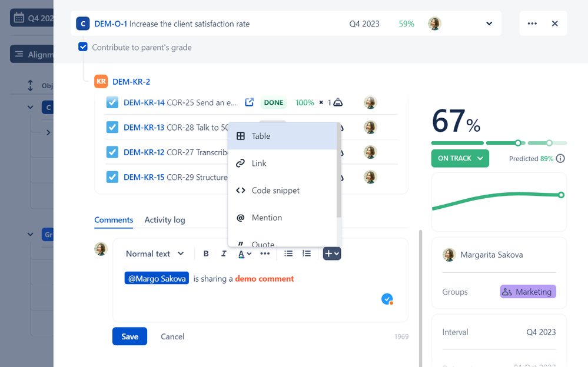Open the DEM-KR-15 link
The image size is (588, 367).
click(144, 177)
